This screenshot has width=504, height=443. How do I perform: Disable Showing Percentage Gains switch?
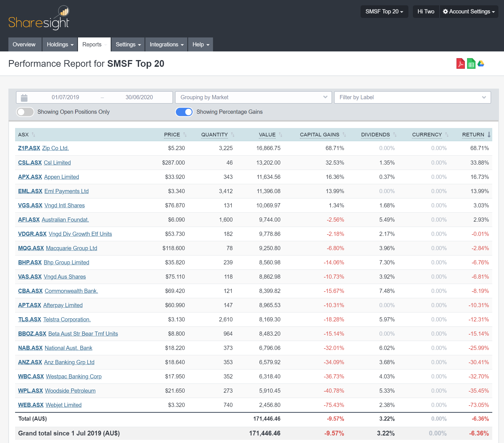click(184, 112)
